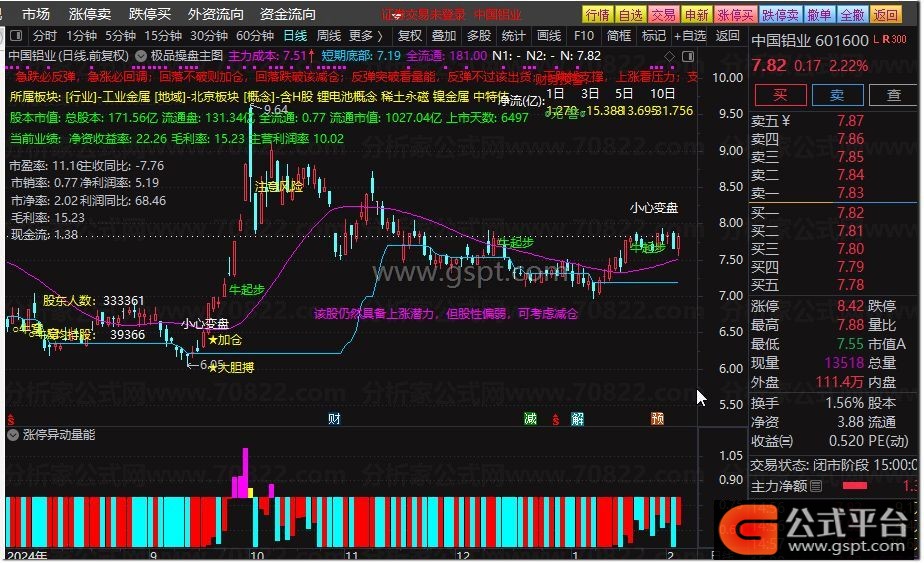Switch to 分时 chart period

[x=45, y=36]
